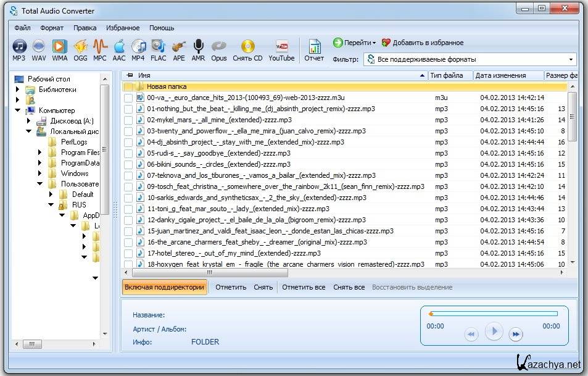The width and height of the screenshot is (588, 376).
Task: Open the Избранное menu
Action: (x=122, y=28)
